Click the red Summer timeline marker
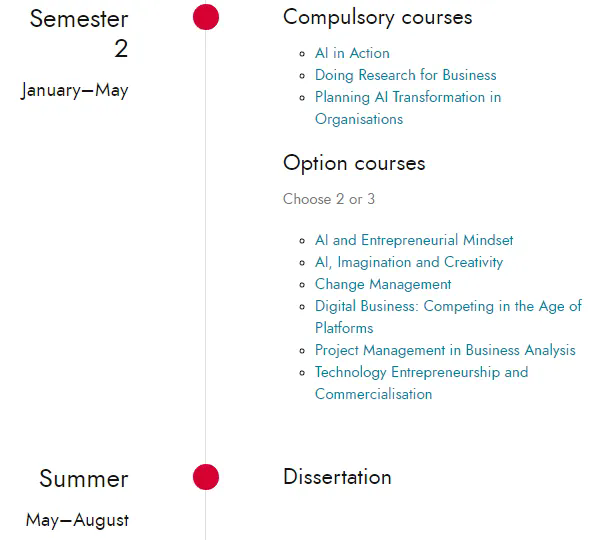Screen dimensions: 599x540 pyautogui.click(x=206, y=477)
